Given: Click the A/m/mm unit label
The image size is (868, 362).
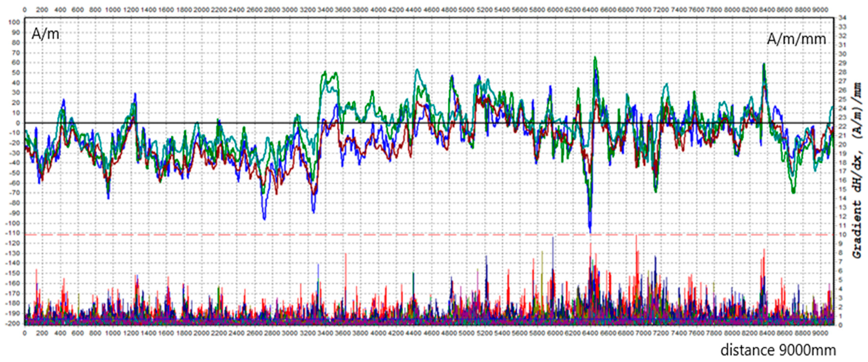Looking at the screenshot, I should [796, 39].
